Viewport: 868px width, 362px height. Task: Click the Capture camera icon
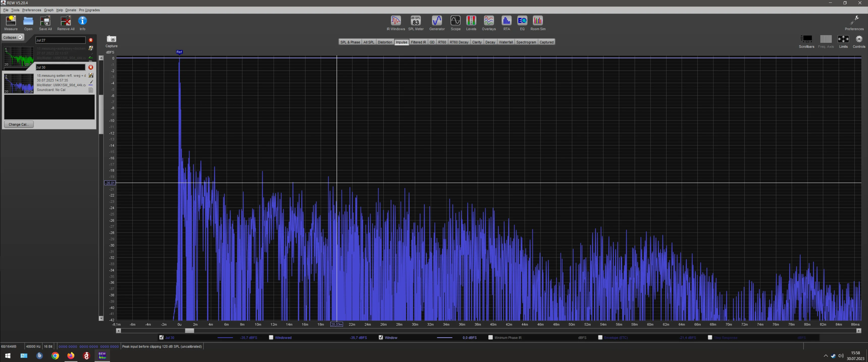point(111,41)
